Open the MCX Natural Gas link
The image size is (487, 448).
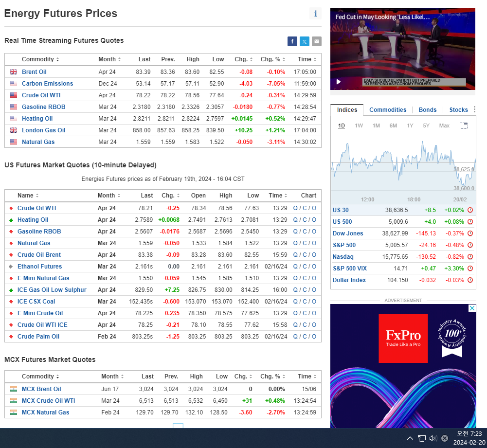(45, 412)
